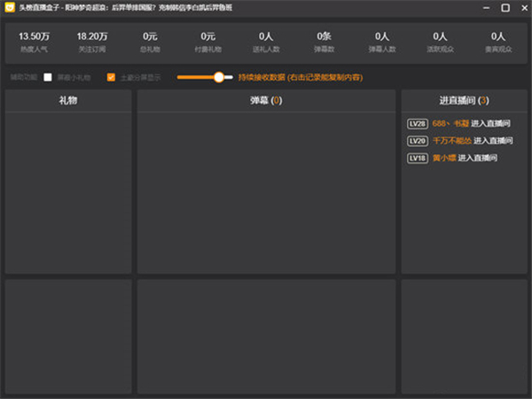This screenshot has width=532, height=399.
Task: Click the yellow app logo in title bar
Action: [x=10, y=7]
